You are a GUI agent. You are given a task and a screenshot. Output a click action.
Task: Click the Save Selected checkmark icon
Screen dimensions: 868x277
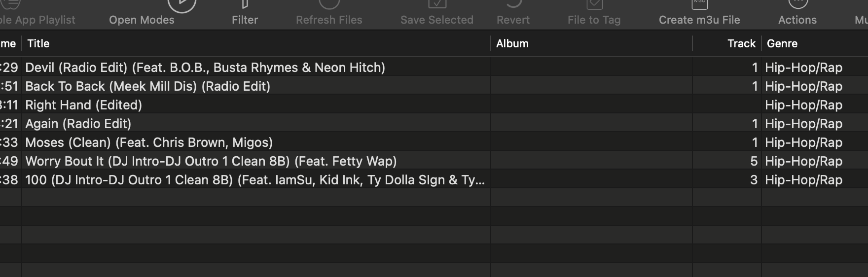(437, 4)
